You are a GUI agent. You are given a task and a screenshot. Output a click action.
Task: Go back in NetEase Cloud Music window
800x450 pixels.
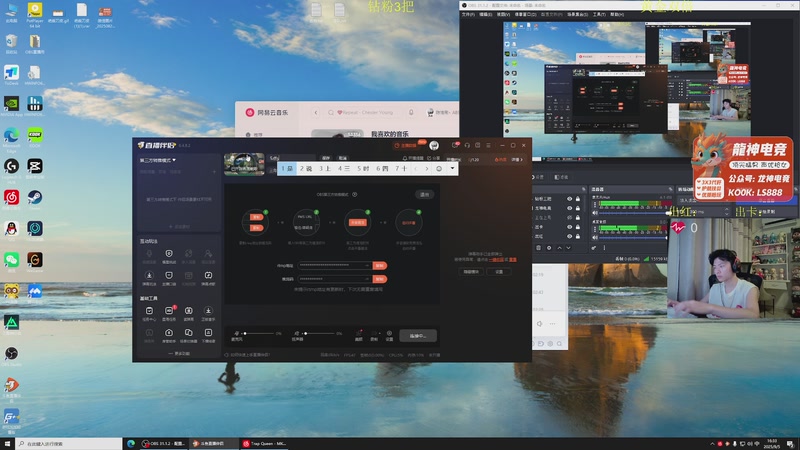point(316,112)
